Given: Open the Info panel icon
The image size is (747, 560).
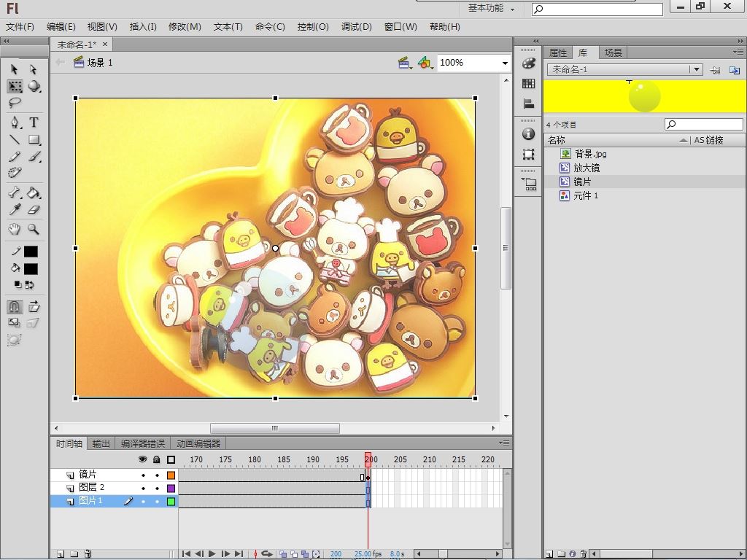Looking at the screenshot, I should pos(528,134).
